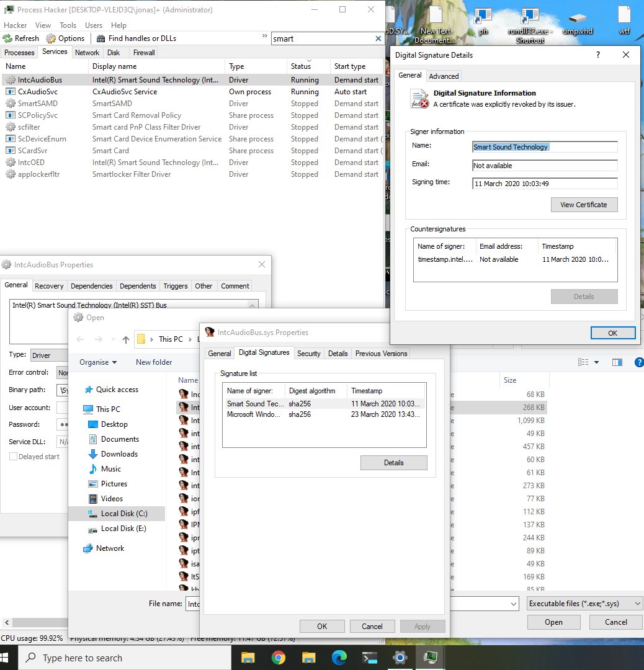Click Cancel in IntcAudioBus.sys Properties
The image size is (644, 670).
coord(372,627)
